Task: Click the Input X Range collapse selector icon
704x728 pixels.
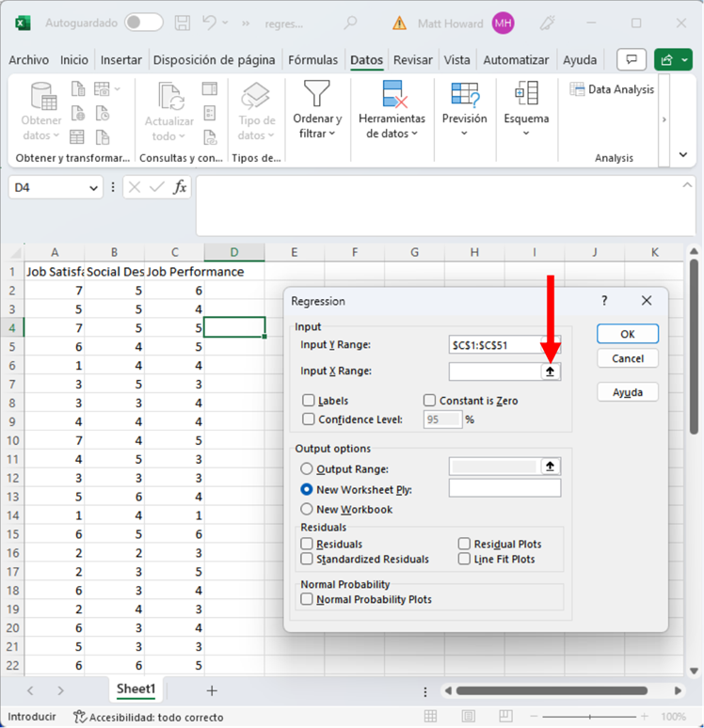Action: (x=551, y=372)
